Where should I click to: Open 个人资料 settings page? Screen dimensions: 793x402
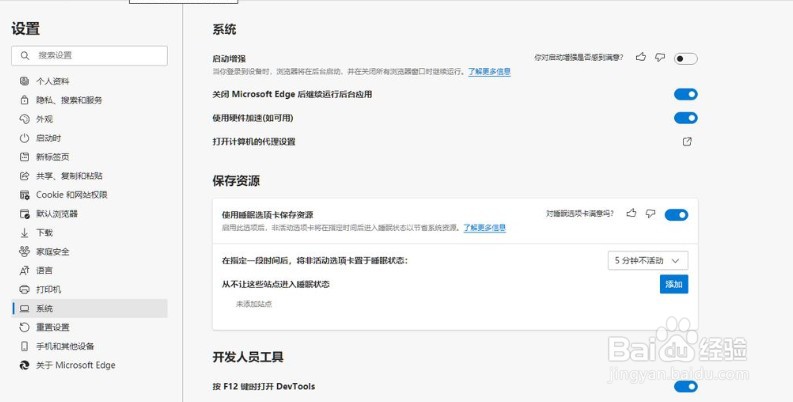(90, 81)
